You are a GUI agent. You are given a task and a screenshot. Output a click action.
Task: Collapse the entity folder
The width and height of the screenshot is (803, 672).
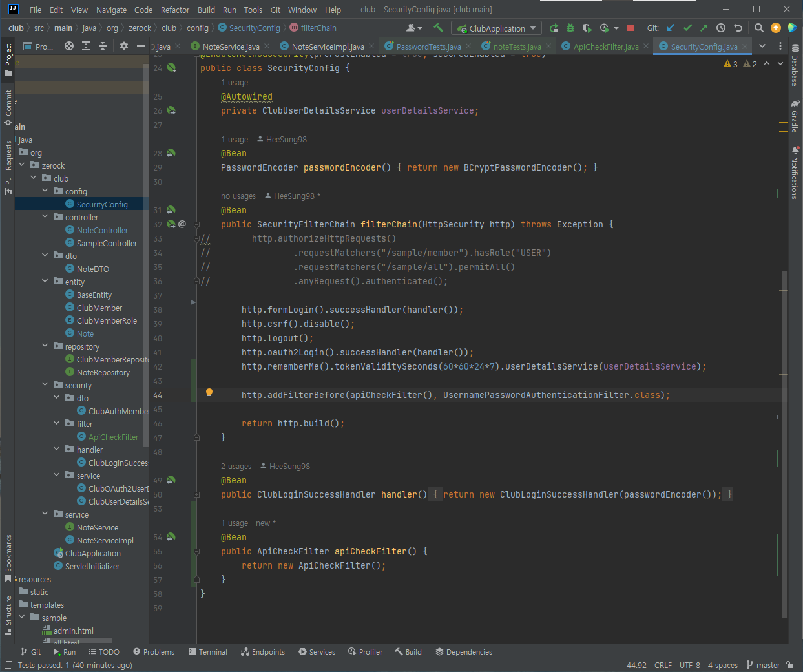click(45, 282)
